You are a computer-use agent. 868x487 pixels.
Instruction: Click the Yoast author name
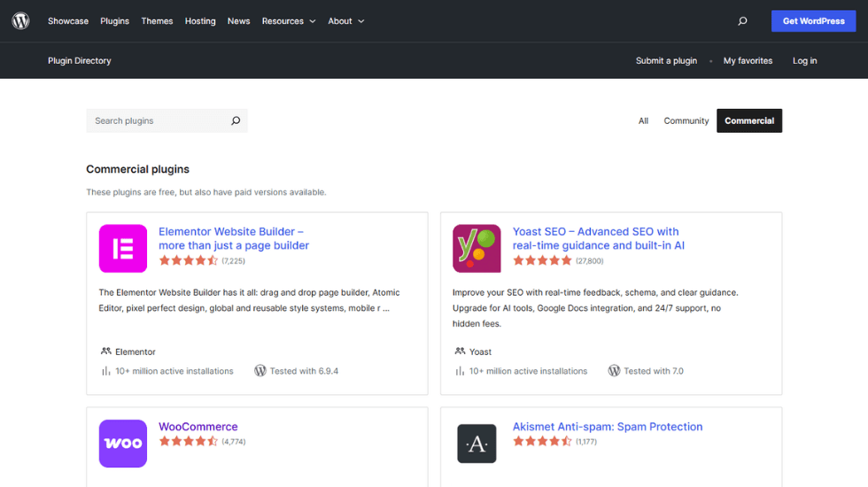[480, 352]
